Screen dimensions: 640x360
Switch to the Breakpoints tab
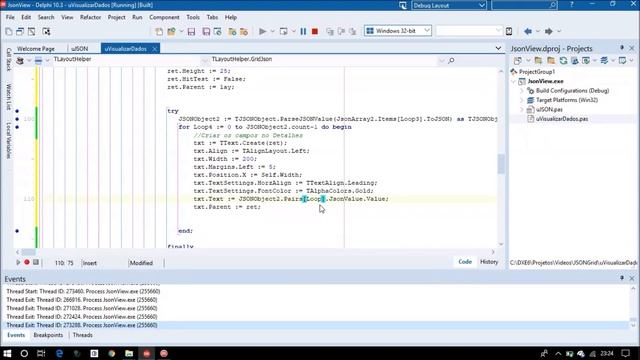point(48,335)
